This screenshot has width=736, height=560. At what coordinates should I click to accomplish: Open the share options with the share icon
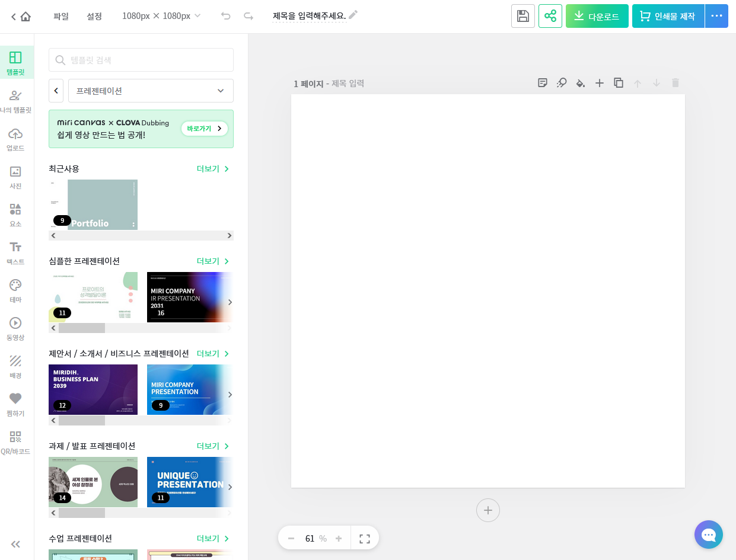(550, 16)
